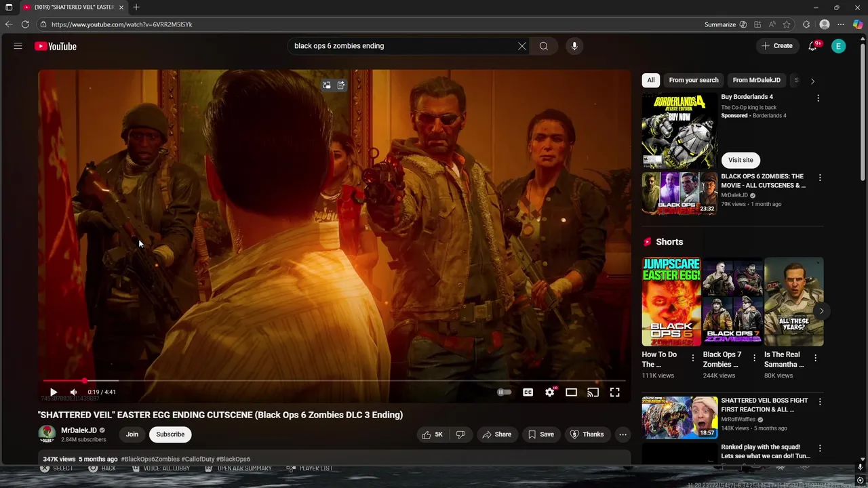Open options for the Borderlands ad
This screenshot has width=868, height=488.
tap(818, 98)
